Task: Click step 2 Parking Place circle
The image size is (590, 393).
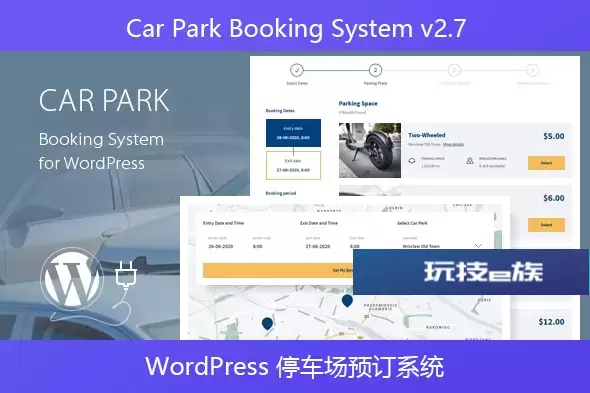Action: pyautogui.click(x=375, y=70)
